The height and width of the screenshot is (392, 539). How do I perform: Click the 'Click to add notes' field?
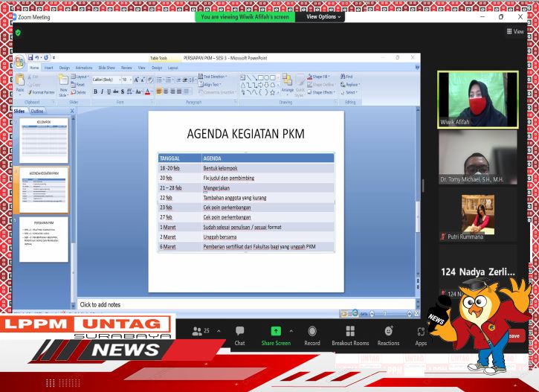[x=246, y=305]
